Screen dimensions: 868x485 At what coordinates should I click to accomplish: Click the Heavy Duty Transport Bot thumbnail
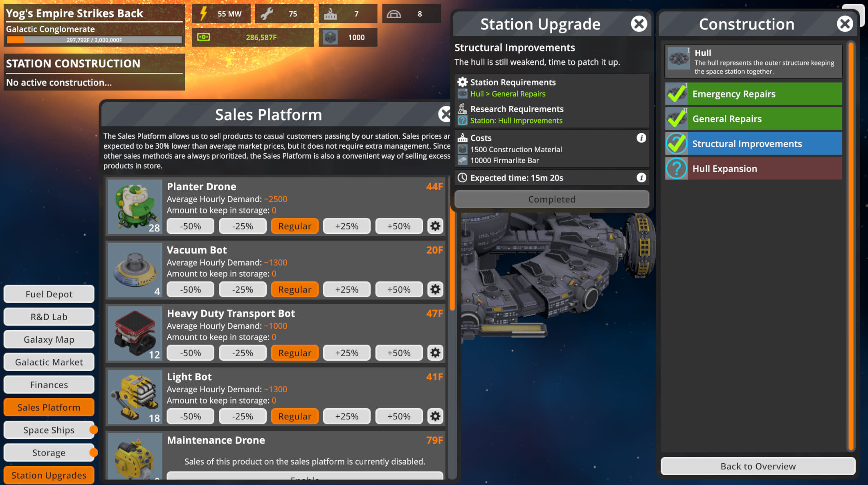[x=135, y=333]
